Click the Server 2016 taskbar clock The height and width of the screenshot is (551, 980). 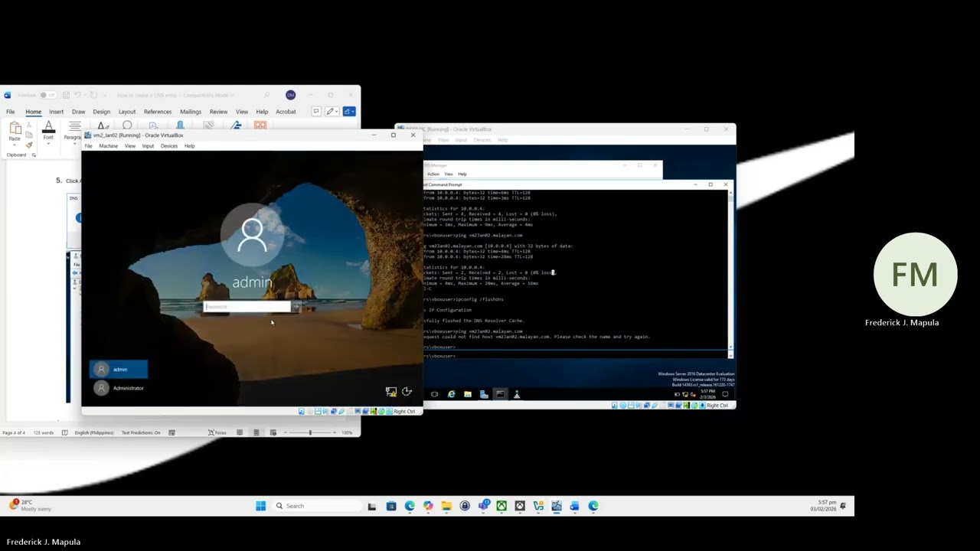pos(708,394)
